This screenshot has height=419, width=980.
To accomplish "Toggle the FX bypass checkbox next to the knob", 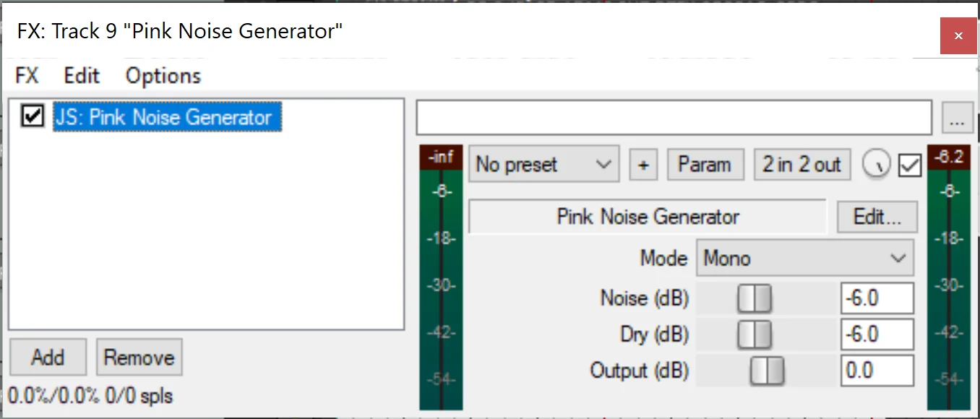I will click(x=910, y=166).
